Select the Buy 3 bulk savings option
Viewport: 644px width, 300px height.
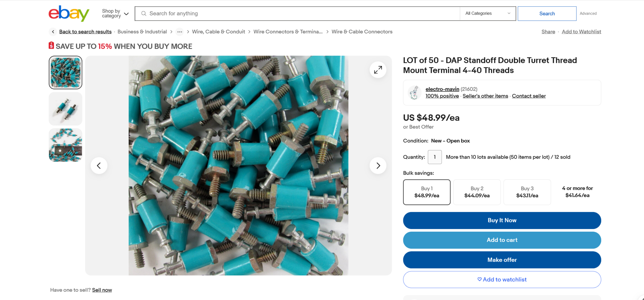tap(527, 192)
